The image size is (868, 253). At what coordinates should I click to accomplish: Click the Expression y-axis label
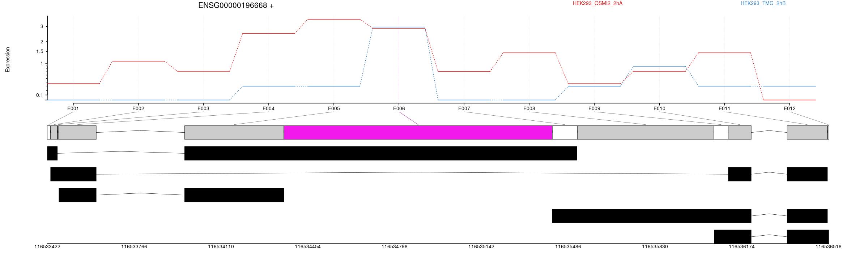[x=8, y=60]
